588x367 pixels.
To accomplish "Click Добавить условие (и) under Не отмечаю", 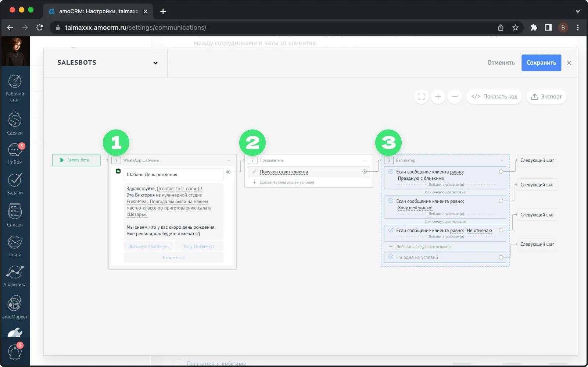I will coord(446,236).
